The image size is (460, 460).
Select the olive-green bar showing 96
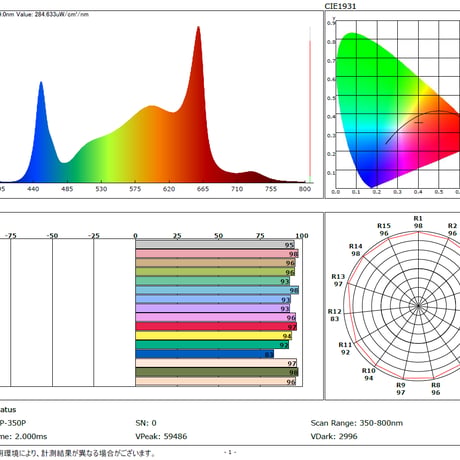(215, 272)
